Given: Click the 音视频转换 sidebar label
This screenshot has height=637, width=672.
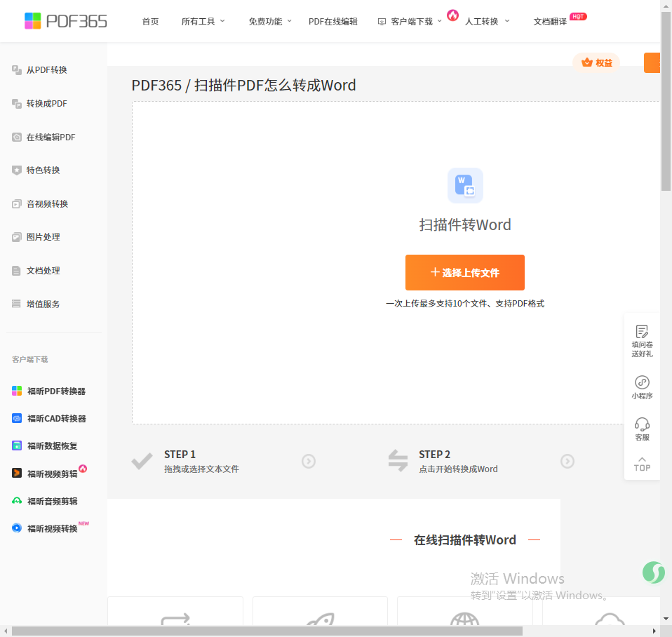Looking at the screenshot, I should pos(48,204).
